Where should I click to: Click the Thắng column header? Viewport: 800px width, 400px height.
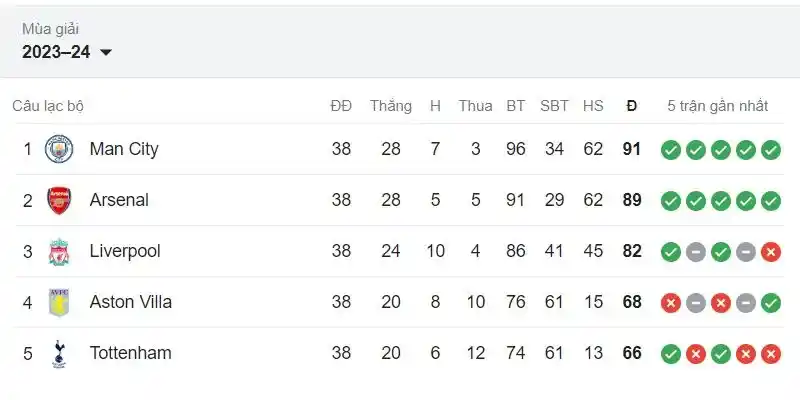click(391, 106)
